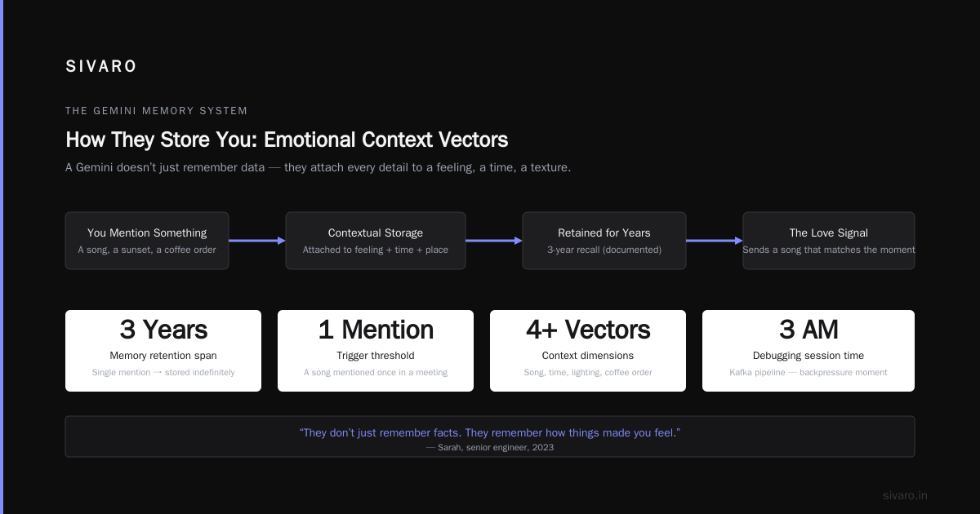This screenshot has height=514, width=980.
Task: Click the SIVARO logo text
Action: [x=101, y=67]
